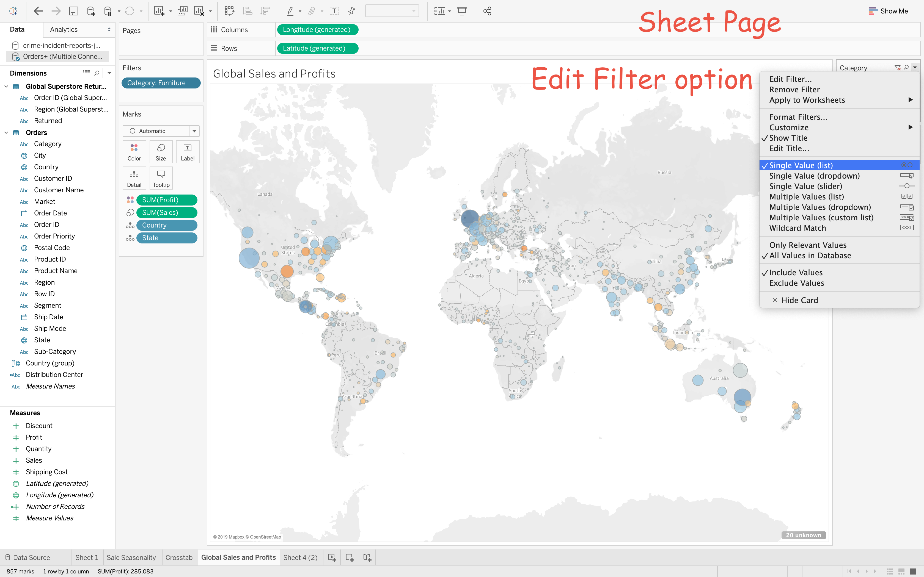Switch to the Sale Seasonality sheet tab
The height and width of the screenshot is (577, 924).
131,557
